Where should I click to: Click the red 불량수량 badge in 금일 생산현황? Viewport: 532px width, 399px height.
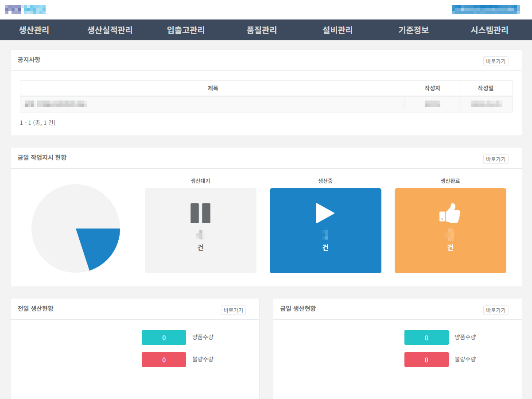[x=426, y=360]
